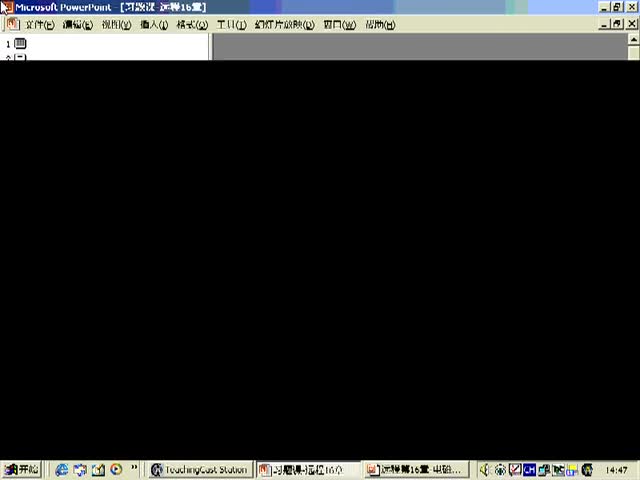
Task: Open the 文件(F) menu
Action: coord(40,25)
